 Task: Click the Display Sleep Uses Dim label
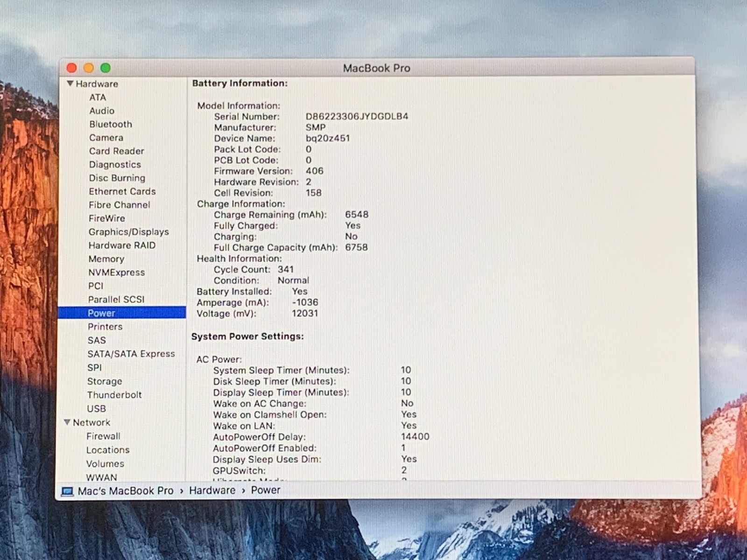(267, 459)
